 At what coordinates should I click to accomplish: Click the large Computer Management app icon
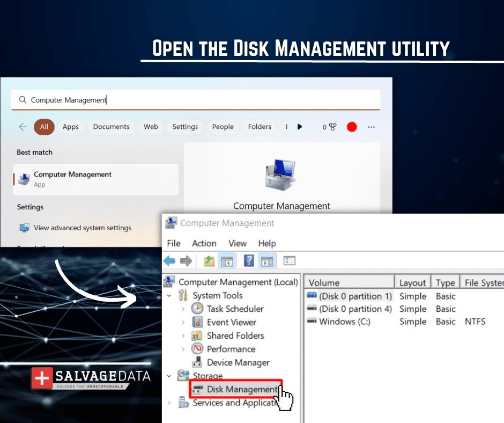pyautogui.click(x=280, y=175)
